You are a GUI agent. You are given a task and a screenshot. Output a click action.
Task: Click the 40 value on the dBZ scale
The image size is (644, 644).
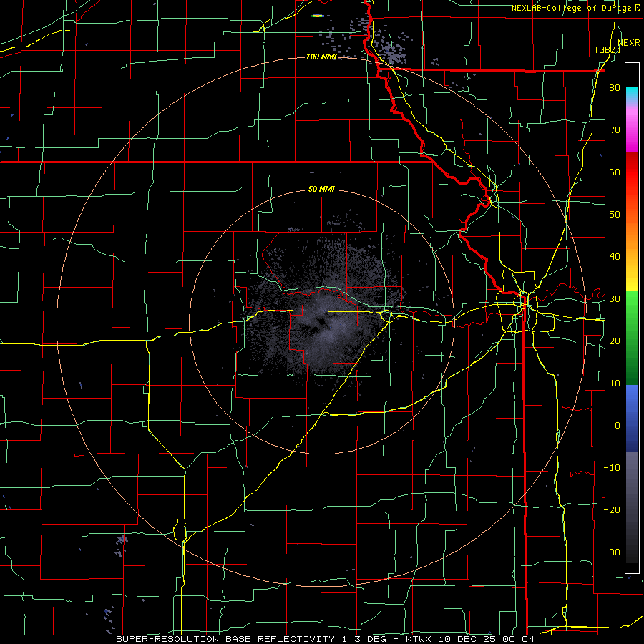pyautogui.click(x=615, y=257)
